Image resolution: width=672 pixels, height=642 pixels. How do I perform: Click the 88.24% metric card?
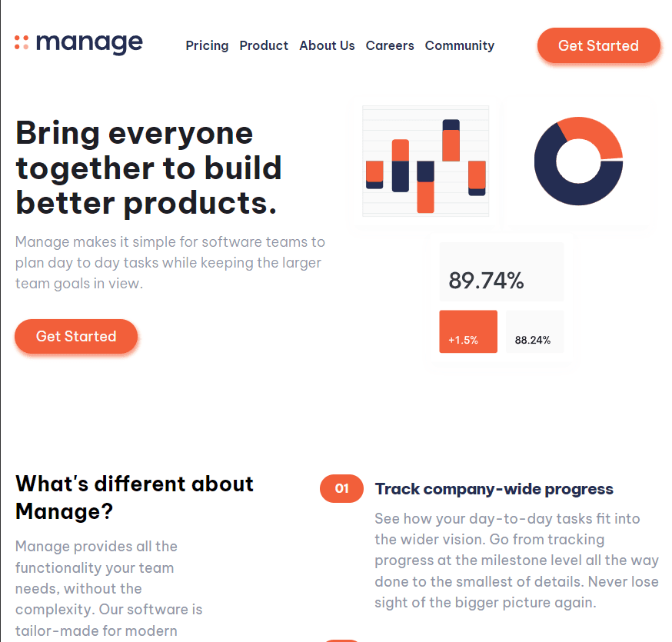pos(534,331)
